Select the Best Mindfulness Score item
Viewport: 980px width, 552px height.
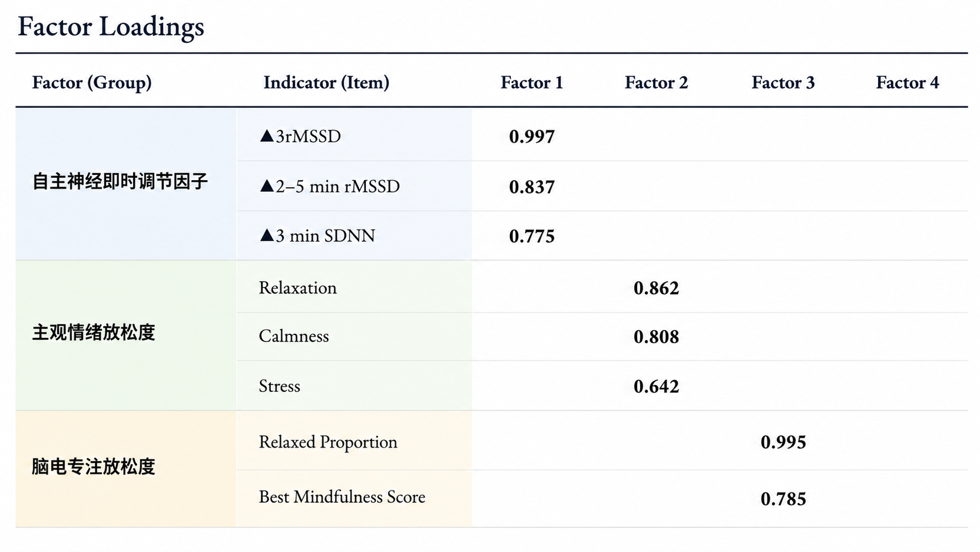pyautogui.click(x=342, y=497)
